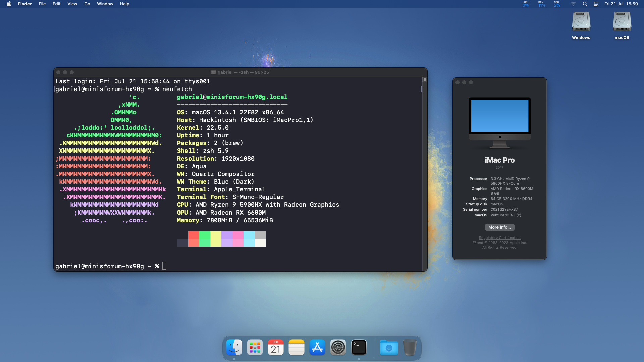This screenshot has width=644, height=362.
Task: Open Finder from the Dock
Action: 234,347
